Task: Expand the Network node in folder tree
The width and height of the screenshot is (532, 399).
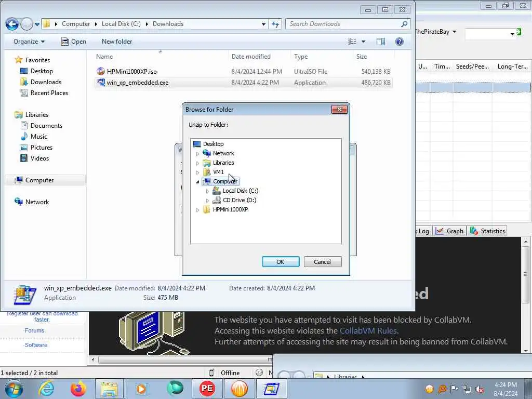Action: pyautogui.click(x=197, y=154)
